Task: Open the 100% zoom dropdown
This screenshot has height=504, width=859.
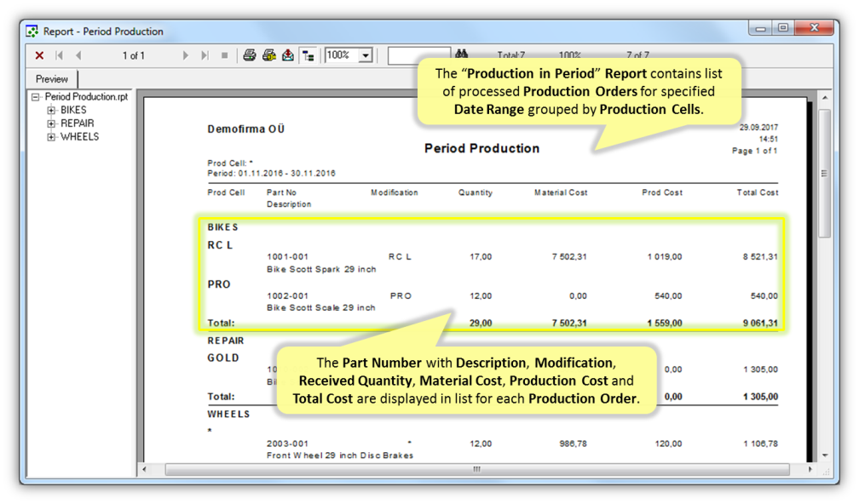Action: click(x=366, y=55)
